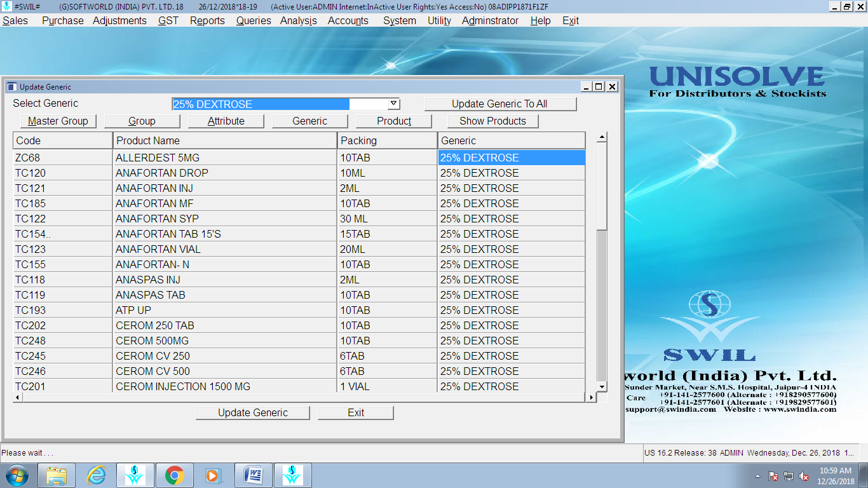Open the Analysis menu

click(x=299, y=20)
